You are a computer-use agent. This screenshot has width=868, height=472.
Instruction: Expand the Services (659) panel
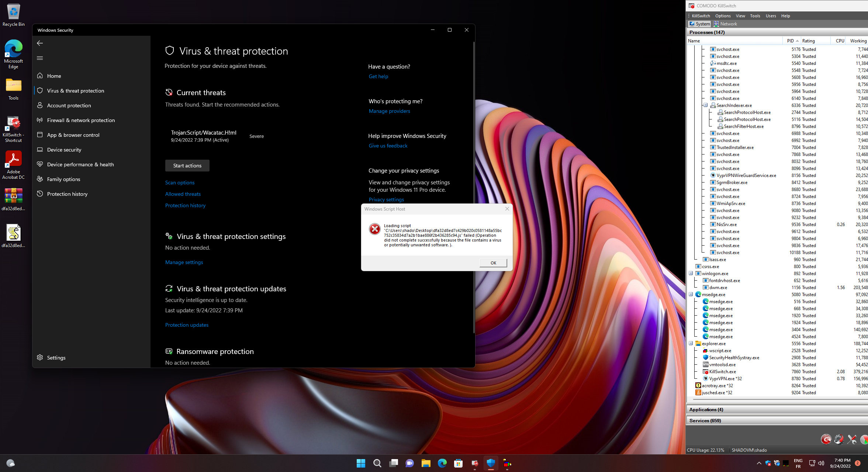pyautogui.click(x=705, y=420)
